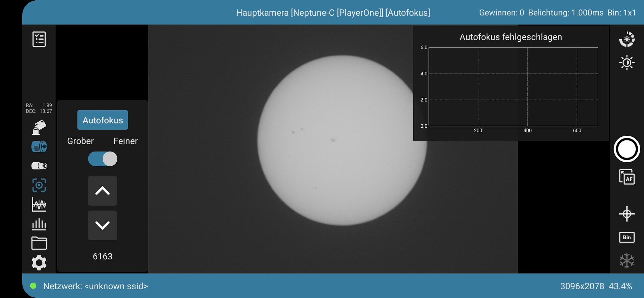Open the guiding graph icon
This screenshot has height=298, width=644.
pos(39,205)
